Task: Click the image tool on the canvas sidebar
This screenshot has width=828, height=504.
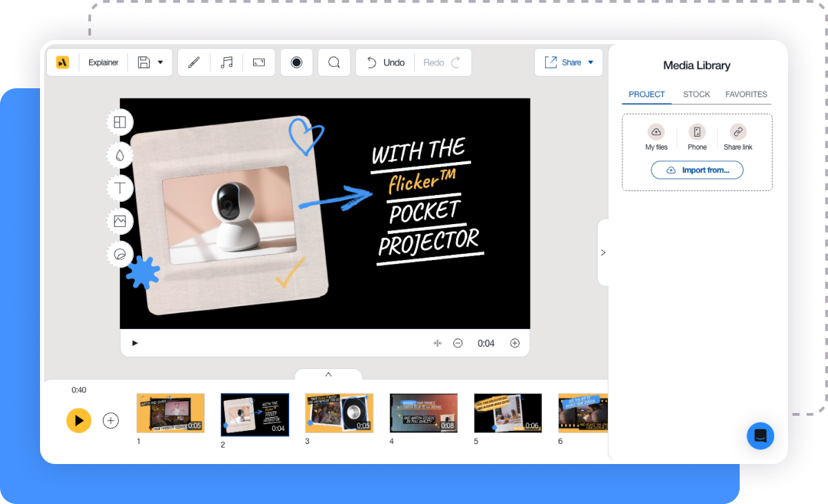Action: (119, 221)
